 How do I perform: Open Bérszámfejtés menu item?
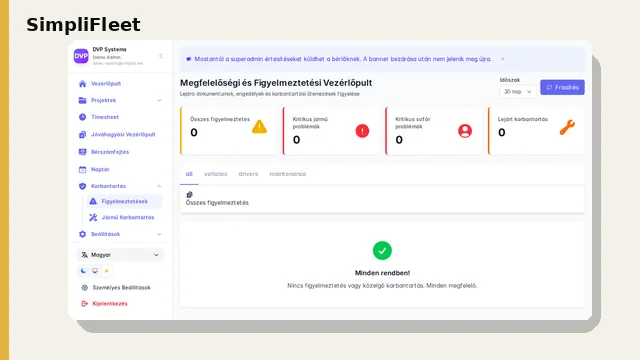point(110,152)
